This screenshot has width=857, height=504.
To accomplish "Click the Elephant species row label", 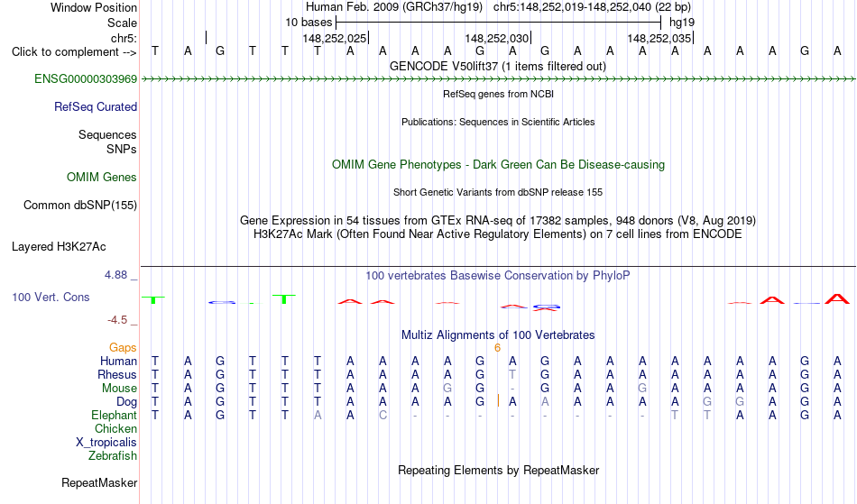I will coord(114,416).
